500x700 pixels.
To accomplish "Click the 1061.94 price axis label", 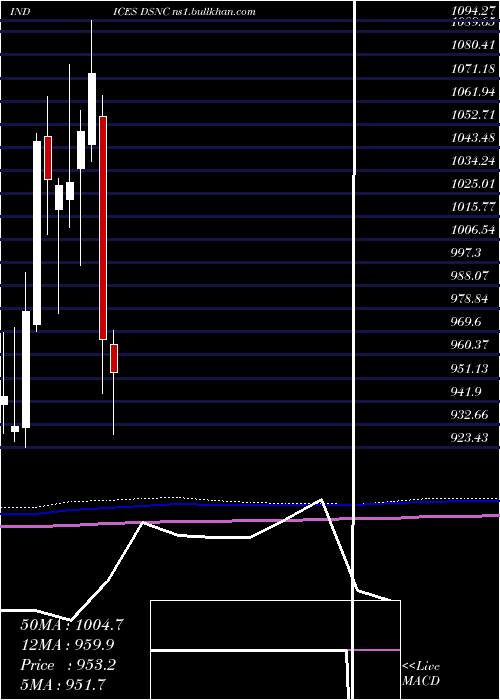I will point(472,92).
